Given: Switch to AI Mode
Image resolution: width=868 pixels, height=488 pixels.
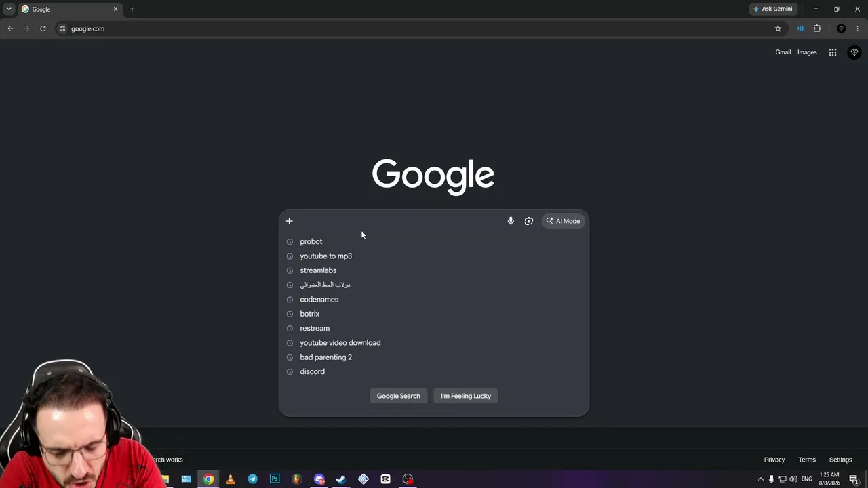Looking at the screenshot, I should [564, 221].
